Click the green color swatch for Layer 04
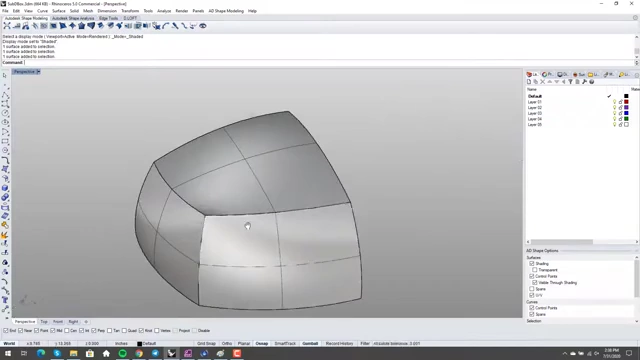This screenshot has height=360, width=640. [x=626, y=119]
